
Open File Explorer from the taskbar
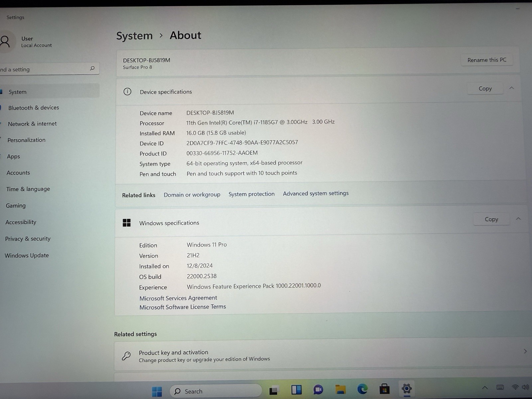point(340,389)
